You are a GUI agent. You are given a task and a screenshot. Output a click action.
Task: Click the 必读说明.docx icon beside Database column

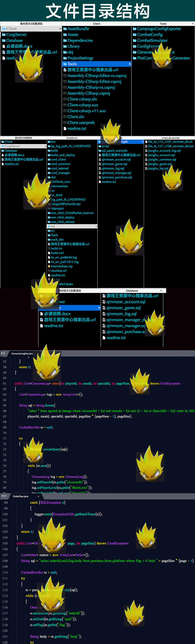pyautogui.click(x=42, y=314)
